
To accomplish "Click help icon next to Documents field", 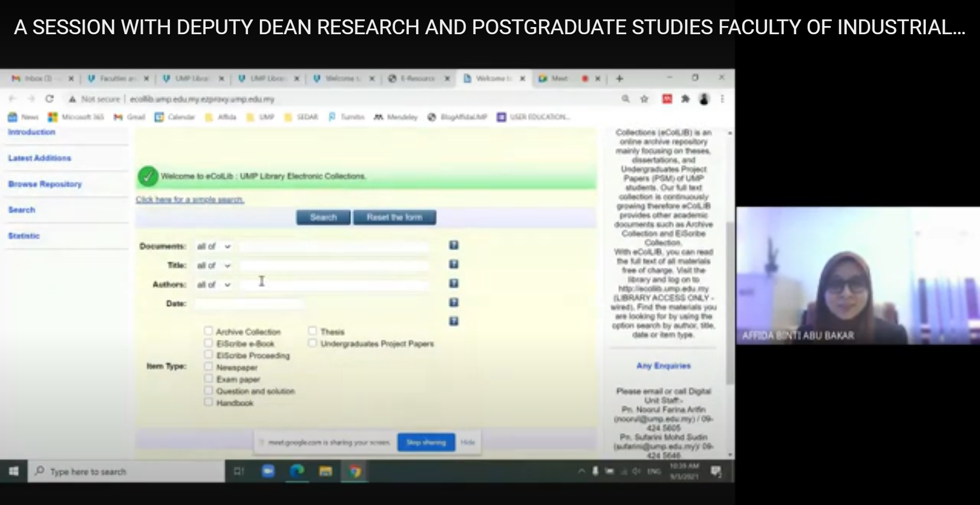I will (x=453, y=245).
